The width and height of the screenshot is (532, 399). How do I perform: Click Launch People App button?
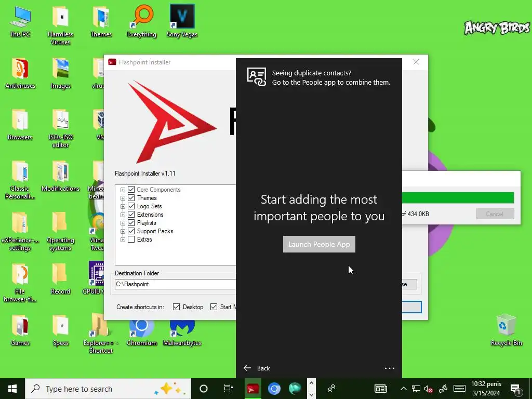click(x=319, y=244)
